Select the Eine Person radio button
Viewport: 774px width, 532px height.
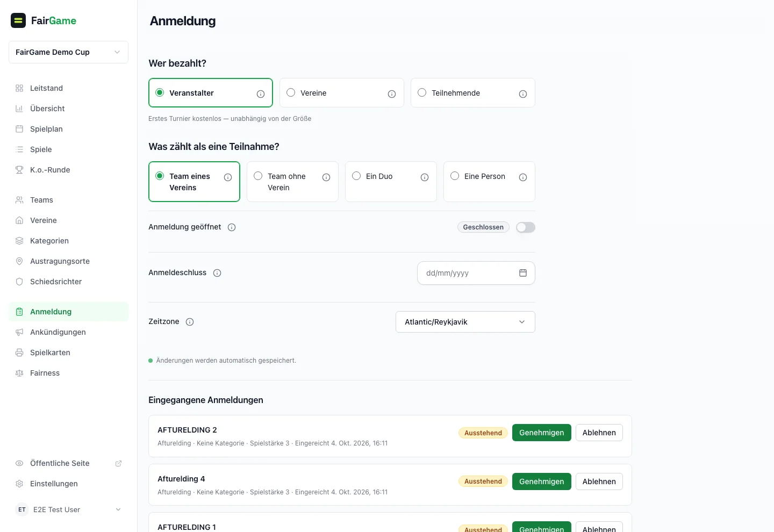click(455, 176)
